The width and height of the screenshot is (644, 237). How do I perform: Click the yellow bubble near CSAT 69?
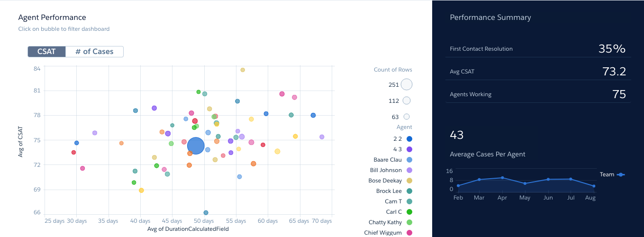point(141,191)
